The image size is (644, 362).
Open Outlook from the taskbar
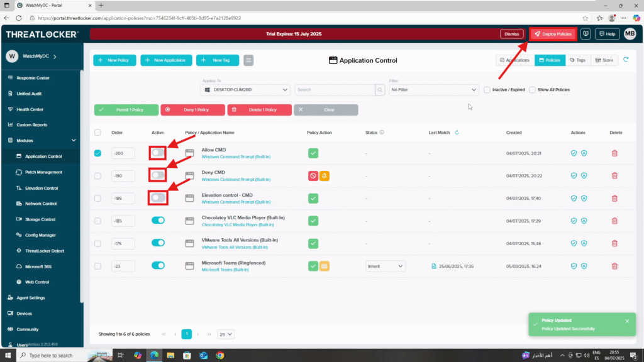click(204, 356)
